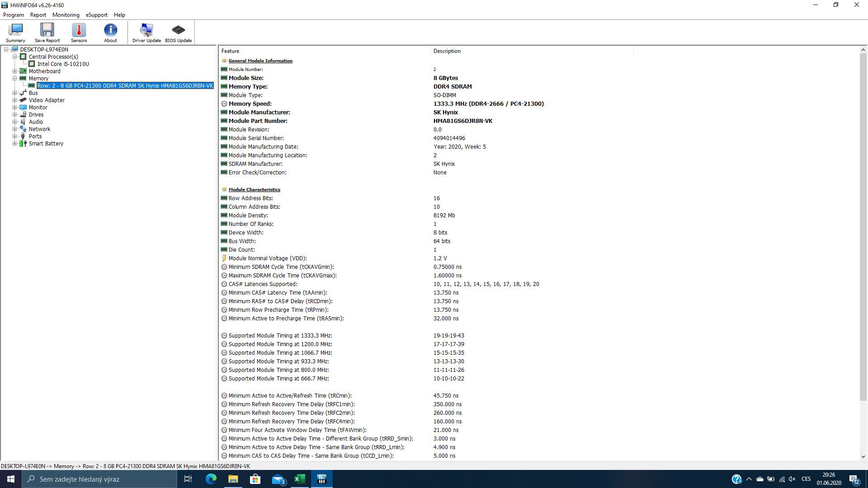The image size is (868, 488).
Task: Open the Report menu
Action: tap(38, 15)
